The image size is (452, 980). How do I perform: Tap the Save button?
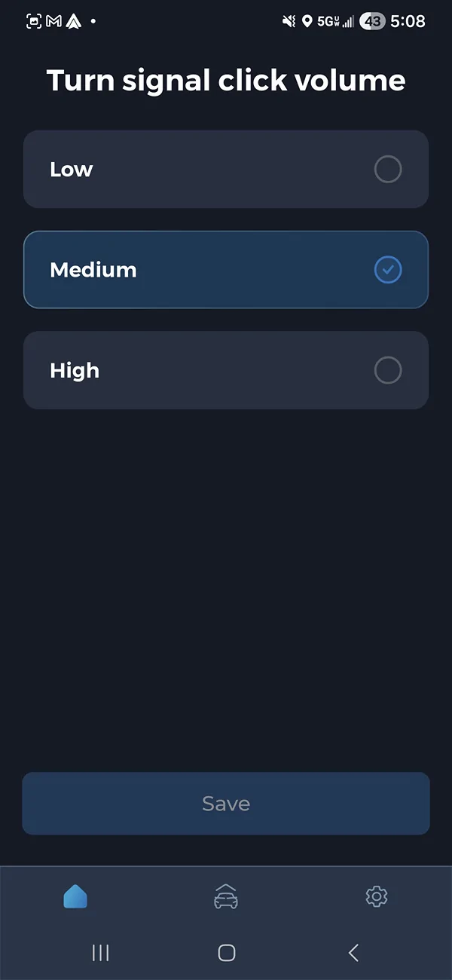tap(226, 804)
